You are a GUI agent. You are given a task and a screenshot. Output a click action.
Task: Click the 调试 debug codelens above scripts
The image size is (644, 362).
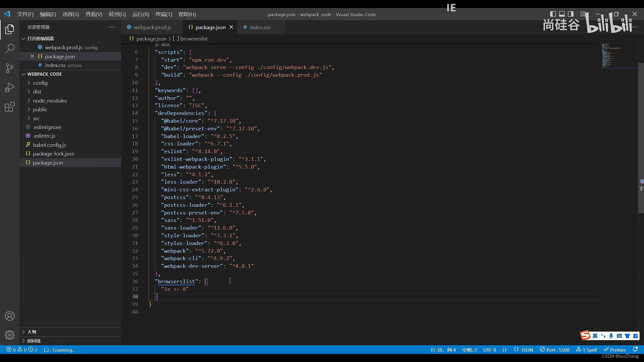point(163,45)
